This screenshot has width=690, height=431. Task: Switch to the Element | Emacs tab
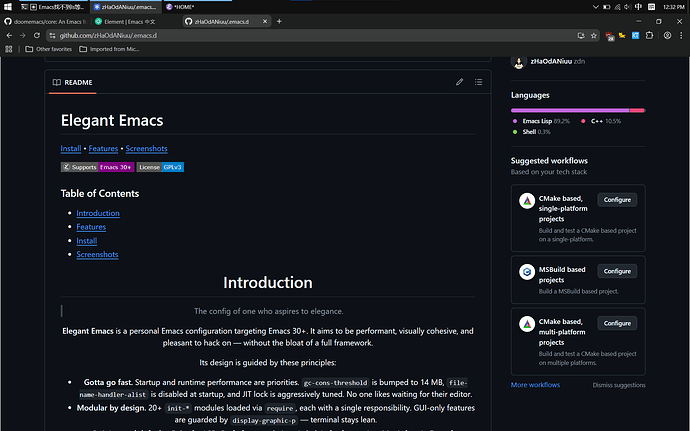click(125, 21)
